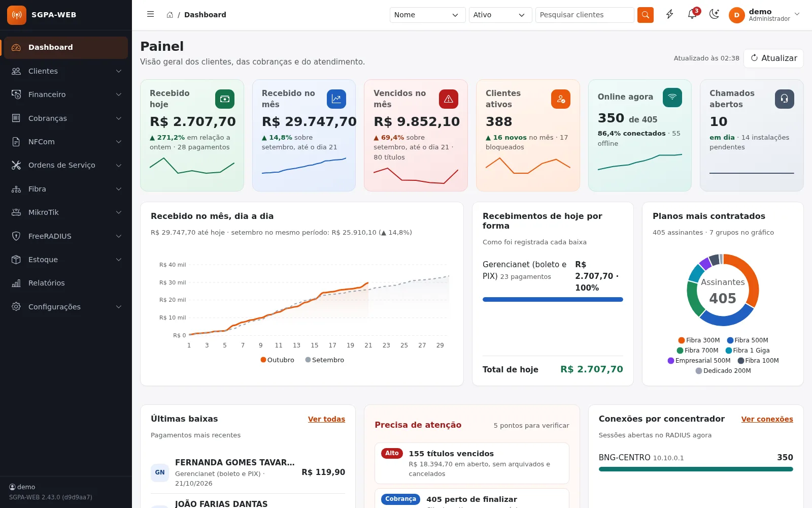Open the 155 títulos vencidos alert
This screenshot has width=812, height=508.
(x=471, y=463)
